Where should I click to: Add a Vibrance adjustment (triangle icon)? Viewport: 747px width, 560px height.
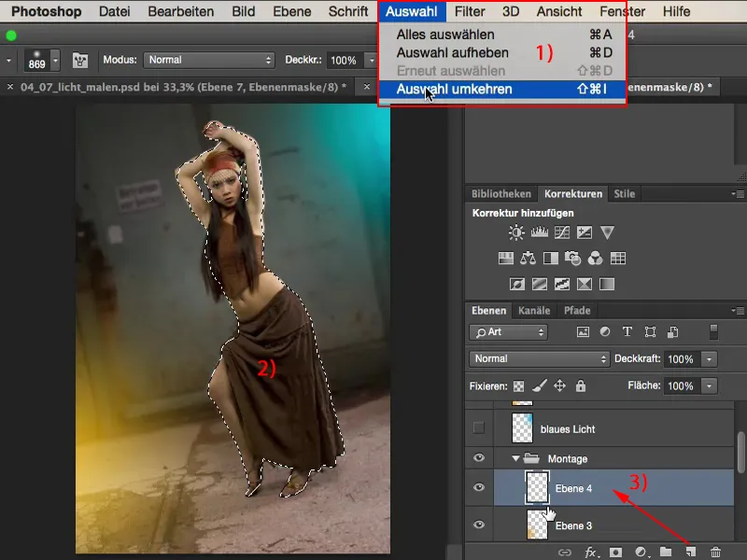(x=607, y=232)
